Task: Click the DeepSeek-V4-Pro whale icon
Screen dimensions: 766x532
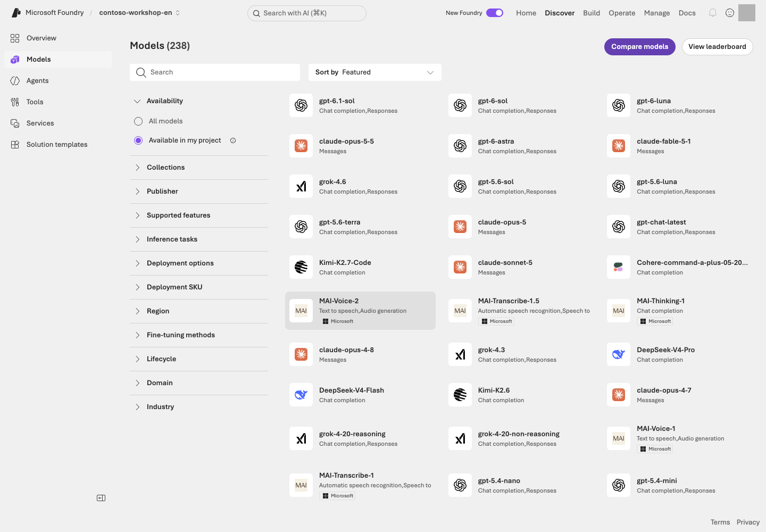Action: pos(619,354)
